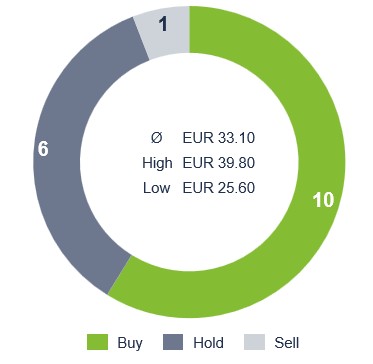The image size is (373, 364).
Task: Click the dark gray Hold legend swatch
Action: click(x=173, y=342)
